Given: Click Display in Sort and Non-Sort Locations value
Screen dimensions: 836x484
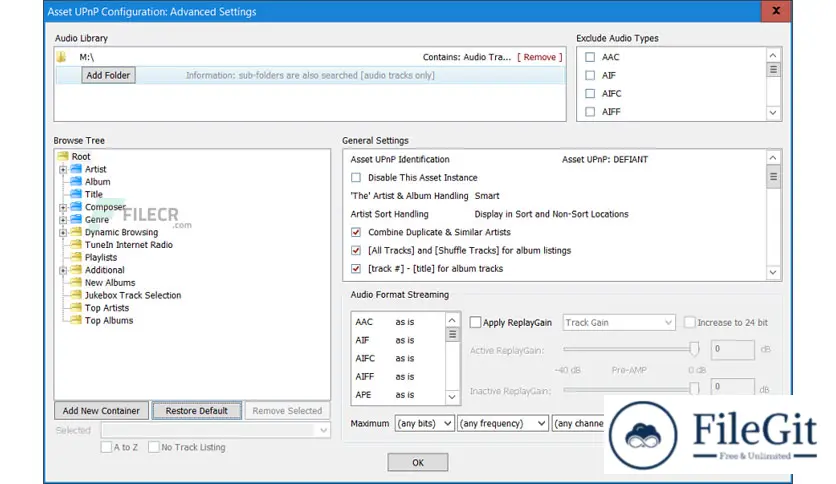Looking at the screenshot, I should click(551, 214).
